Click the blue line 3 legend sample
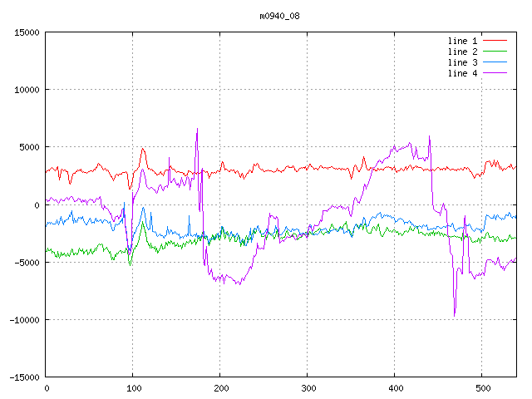Screen dimensions: 532x399 pyautogui.click(x=495, y=62)
